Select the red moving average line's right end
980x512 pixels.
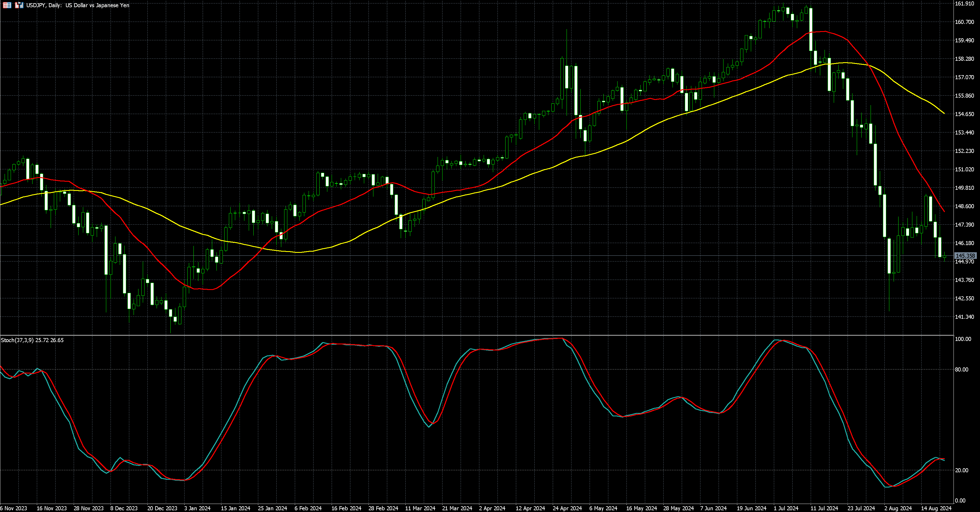click(x=944, y=211)
